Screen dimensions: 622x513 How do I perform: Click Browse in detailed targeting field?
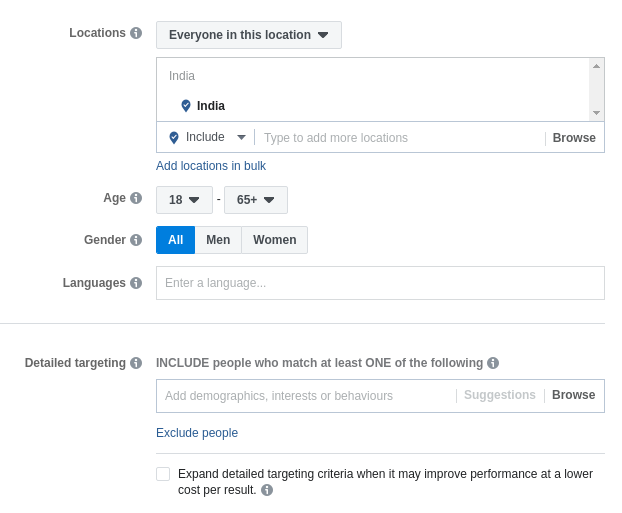[574, 395]
